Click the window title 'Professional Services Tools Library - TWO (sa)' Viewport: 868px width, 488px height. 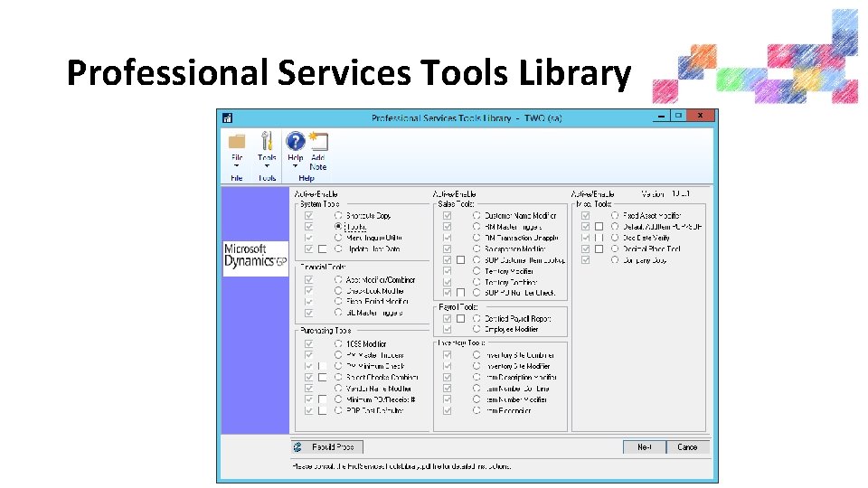[467, 117]
